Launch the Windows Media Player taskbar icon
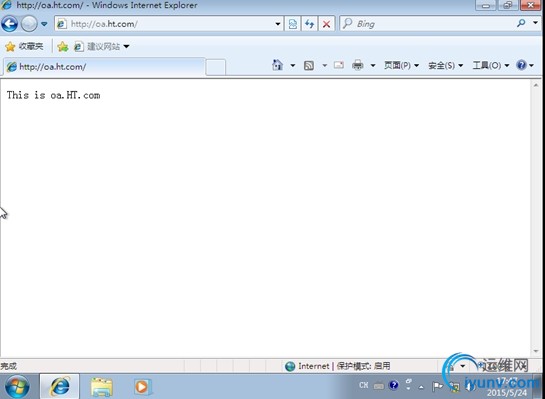Image resolution: width=545 pixels, height=399 pixels. (x=142, y=386)
